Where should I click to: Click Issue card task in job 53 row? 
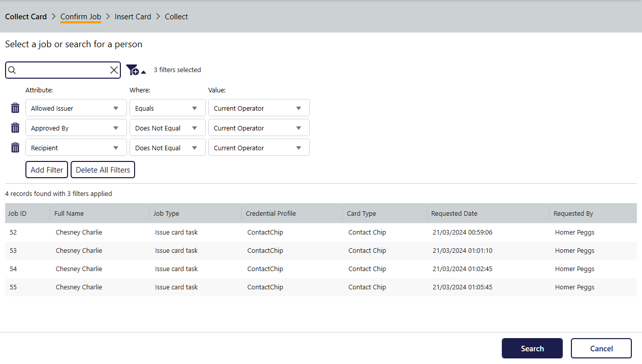click(176, 250)
